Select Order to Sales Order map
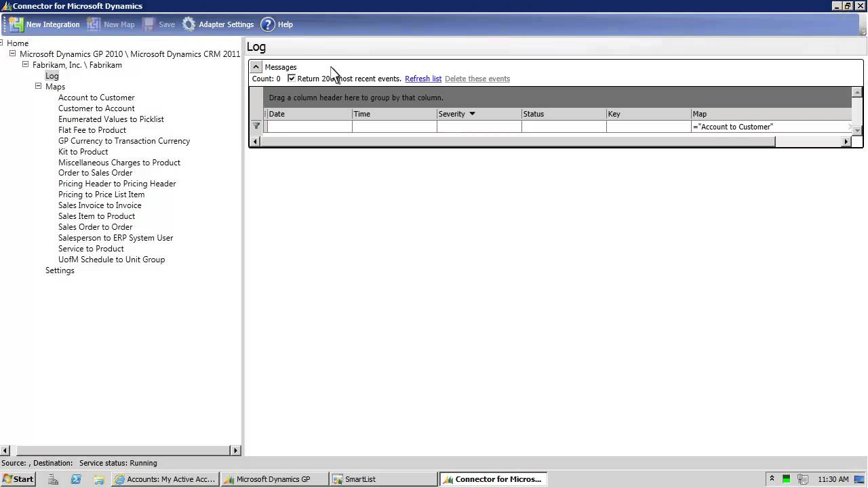This screenshot has width=868, height=488. [x=96, y=173]
